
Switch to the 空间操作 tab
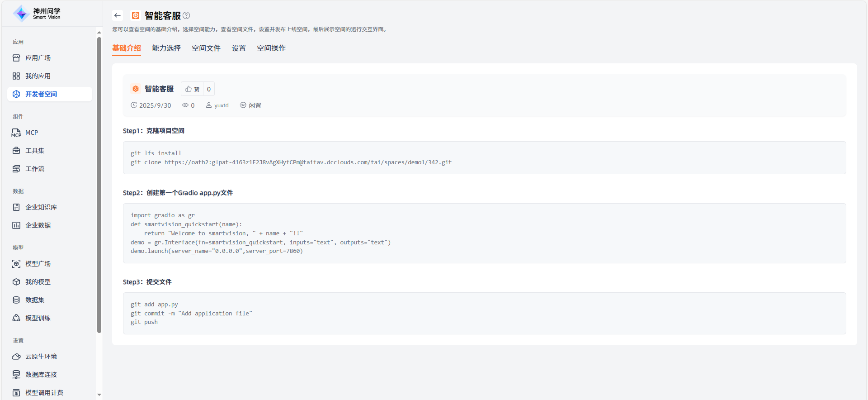[x=271, y=48]
